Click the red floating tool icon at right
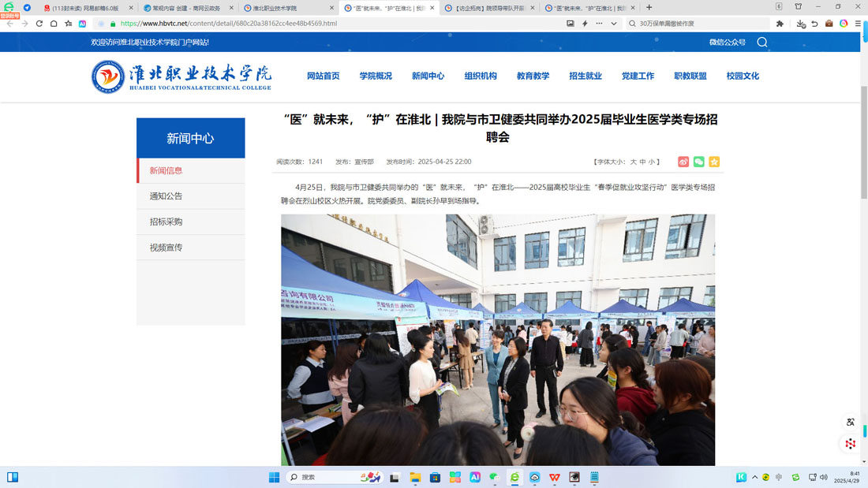Image resolution: width=868 pixels, height=488 pixels. point(851,443)
